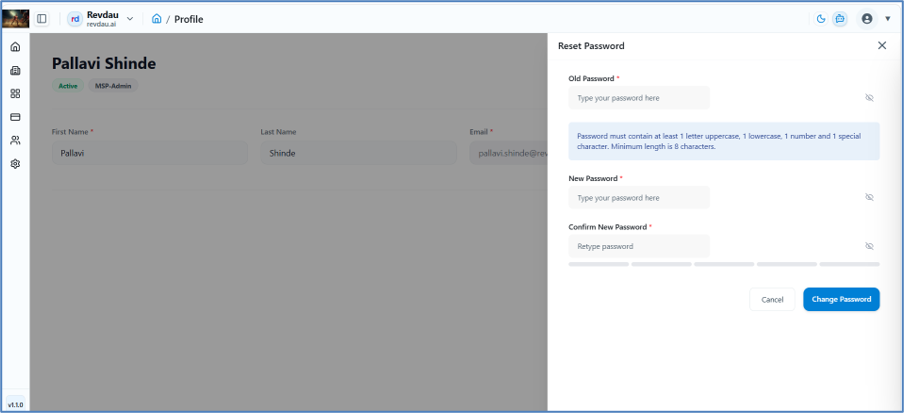Open the organizations building icon in the sidebar
The image size is (904, 413).
tap(16, 70)
